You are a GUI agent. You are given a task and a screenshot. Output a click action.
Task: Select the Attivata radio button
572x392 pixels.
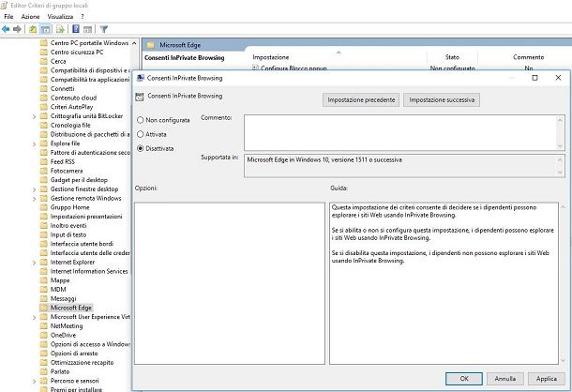point(141,134)
